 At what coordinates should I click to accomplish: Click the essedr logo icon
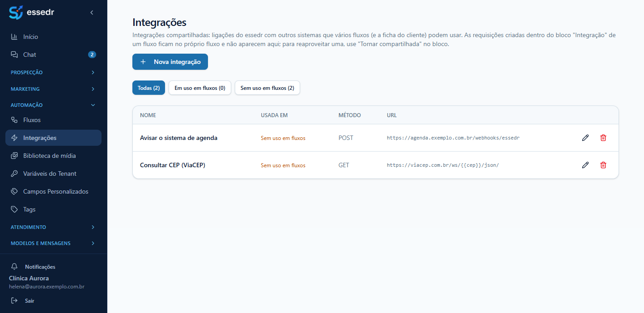pyautogui.click(x=16, y=13)
